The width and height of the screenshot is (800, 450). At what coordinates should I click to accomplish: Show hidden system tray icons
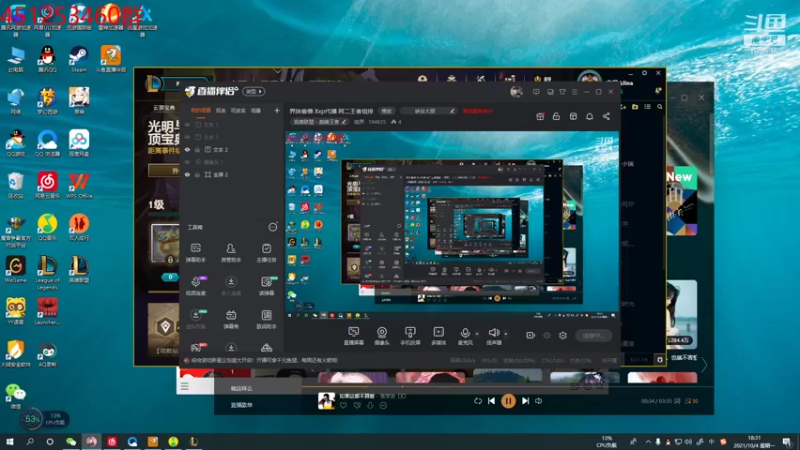click(x=648, y=441)
